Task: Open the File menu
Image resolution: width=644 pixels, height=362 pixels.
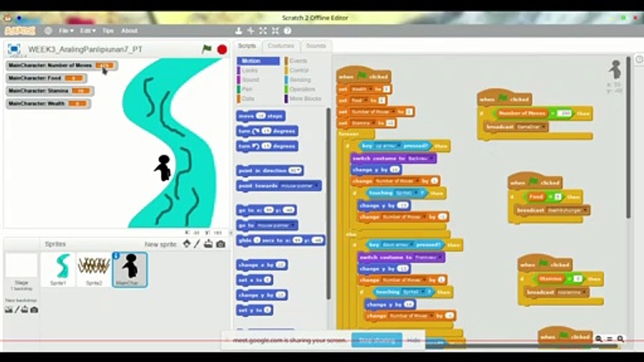Action: point(66,31)
